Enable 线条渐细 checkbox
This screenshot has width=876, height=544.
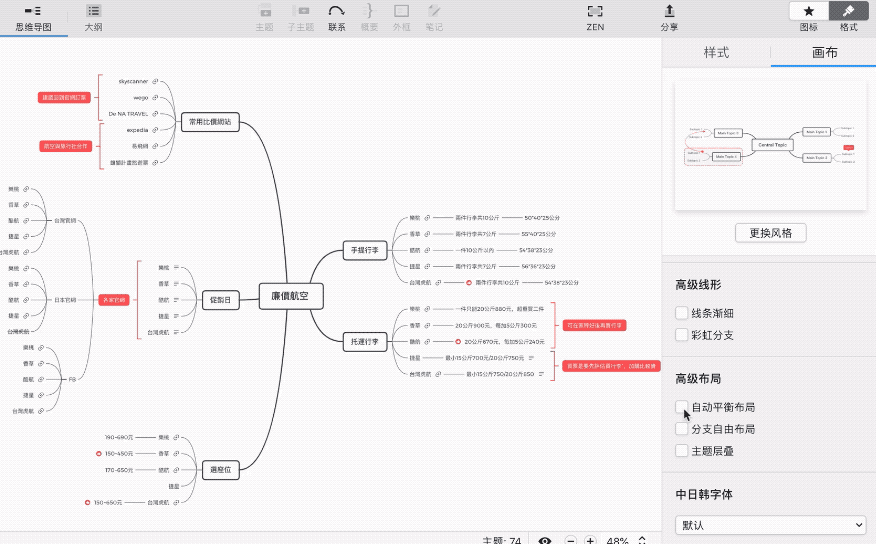tap(681, 313)
